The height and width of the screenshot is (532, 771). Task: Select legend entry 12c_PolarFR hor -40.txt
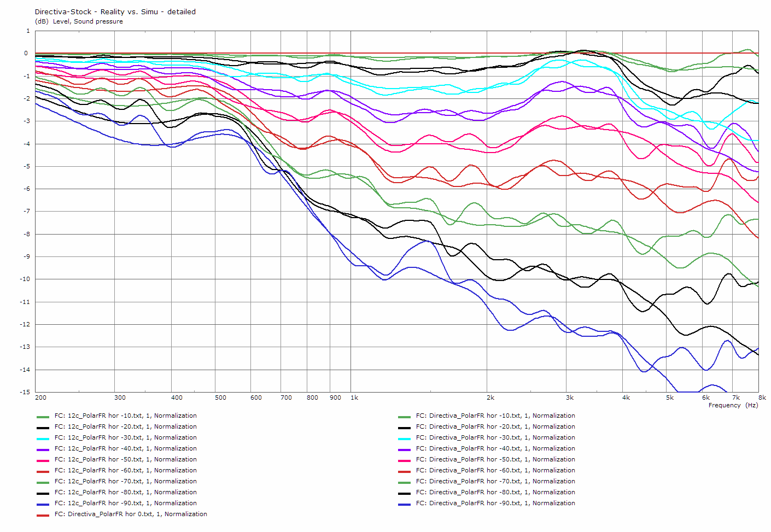tap(125, 448)
